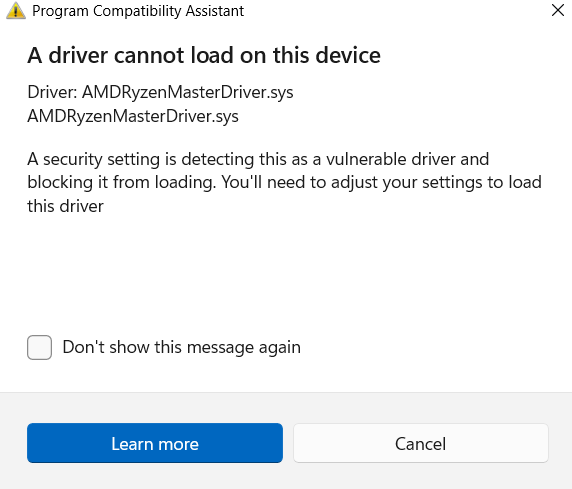
Task: Click the Driver: AMDRyzenMasterDriver.sys line
Action: pos(160,92)
